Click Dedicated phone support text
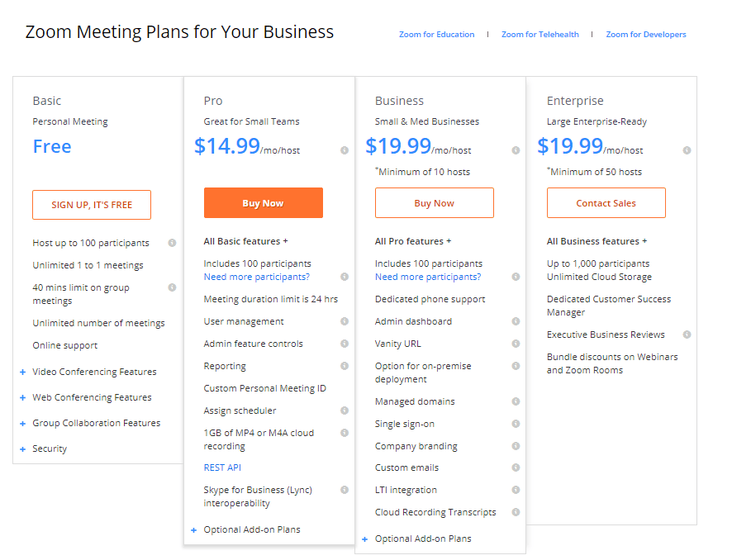Image resolution: width=732 pixels, height=560 pixels. click(x=430, y=299)
